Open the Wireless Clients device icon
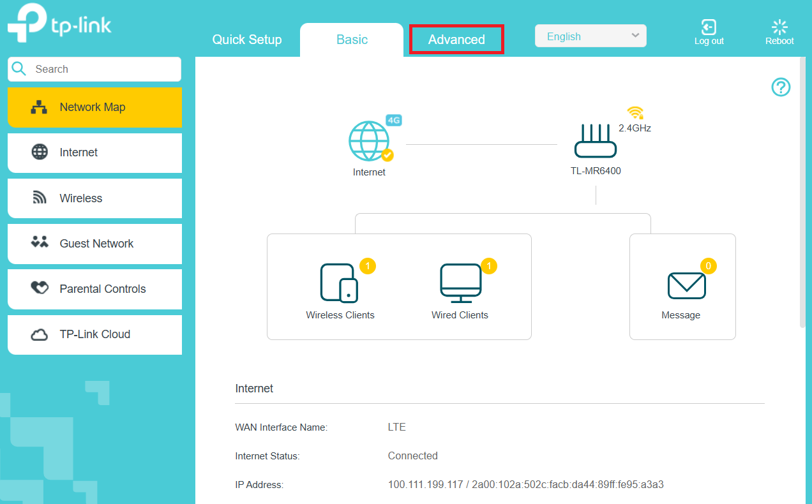Viewport: 812px width, 504px height. [338, 283]
